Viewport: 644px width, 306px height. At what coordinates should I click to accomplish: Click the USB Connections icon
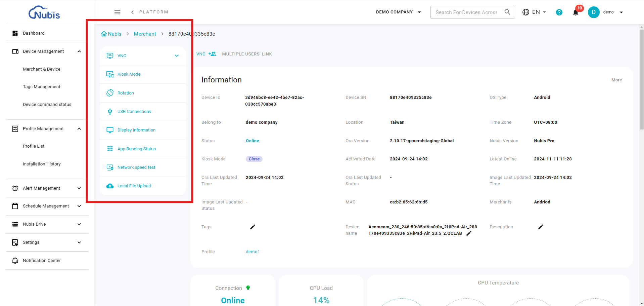(110, 112)
